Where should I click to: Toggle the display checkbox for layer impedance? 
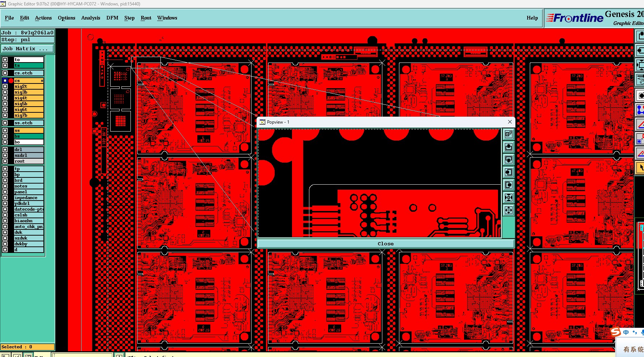pyautogui.click(x=5, y=198)
